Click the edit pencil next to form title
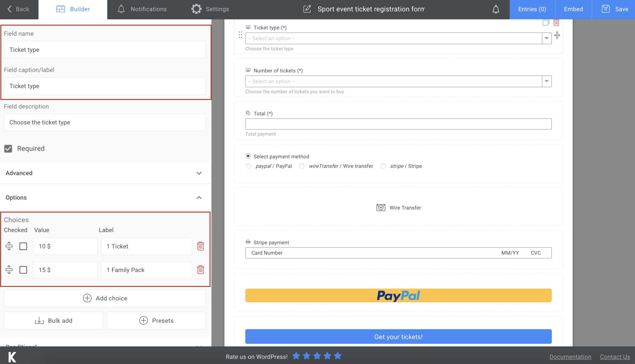The height and width of the screenshot is (364, 635). pos(307,9)
